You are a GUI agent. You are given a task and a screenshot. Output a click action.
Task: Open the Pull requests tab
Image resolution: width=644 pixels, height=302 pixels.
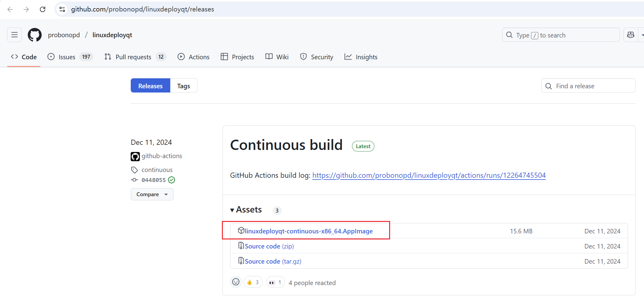click(x=135, y=57)
